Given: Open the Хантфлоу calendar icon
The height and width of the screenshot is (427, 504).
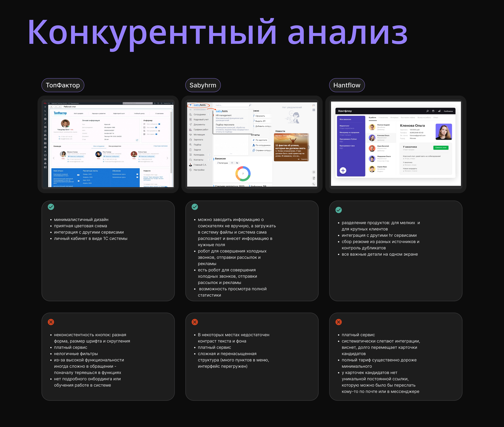Looking at the screenshot, I should (433, 111).
